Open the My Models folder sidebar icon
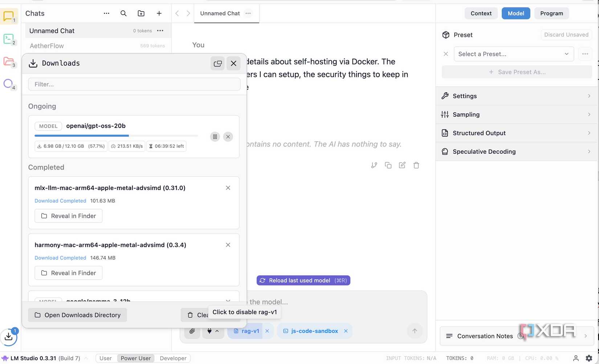Image resolution: width=599 pixels, height=364 pixels. tap(9, 61)
